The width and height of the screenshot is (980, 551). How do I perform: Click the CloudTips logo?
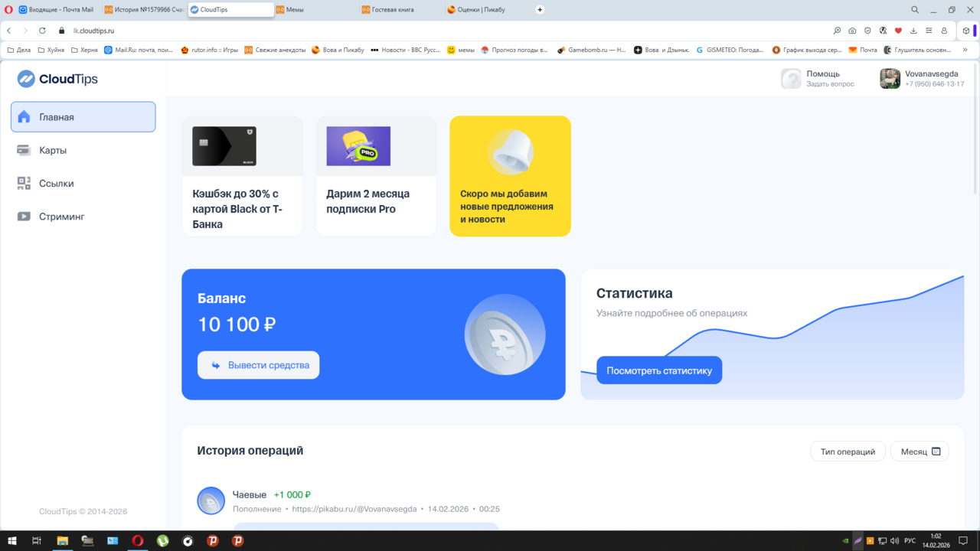(x=57, y=79)
